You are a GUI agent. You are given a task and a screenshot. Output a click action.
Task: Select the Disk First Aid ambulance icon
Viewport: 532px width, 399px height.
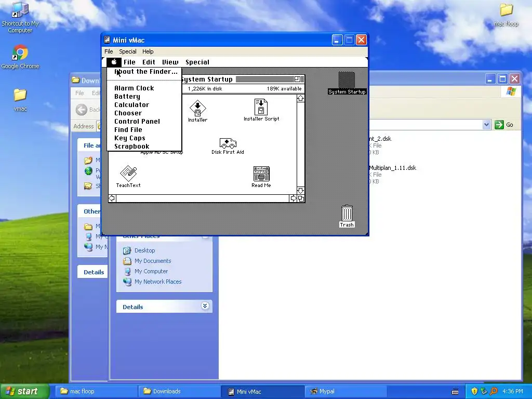(228, 143)
